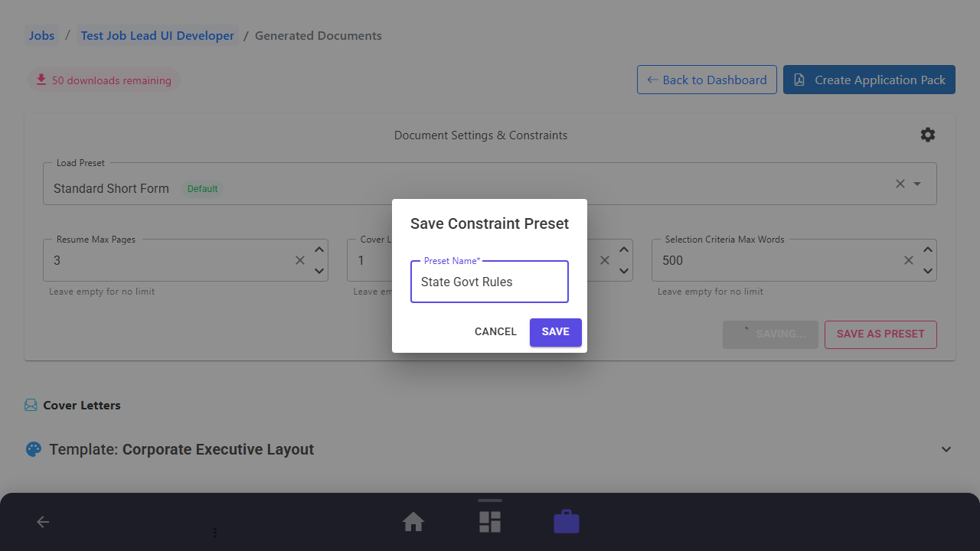Image resolution: width=980 pixels, height=551 pixels.
Task: Increase the Cover Letter limit value
Action: point(624,249)
